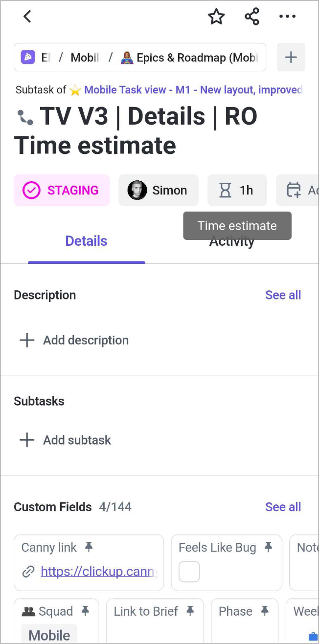The height and width of the screenshot is (644, 319).
Task: Click the plus button beside the breadcrumb
Action: [x=291, y=57]
